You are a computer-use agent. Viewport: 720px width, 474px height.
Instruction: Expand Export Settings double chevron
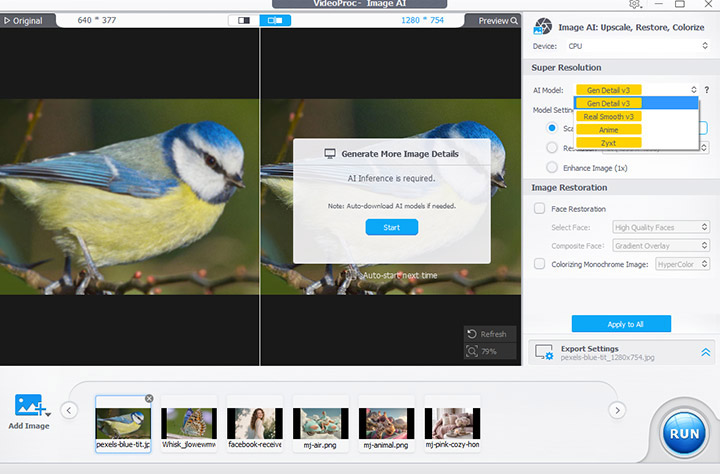[x=705, y=352]
